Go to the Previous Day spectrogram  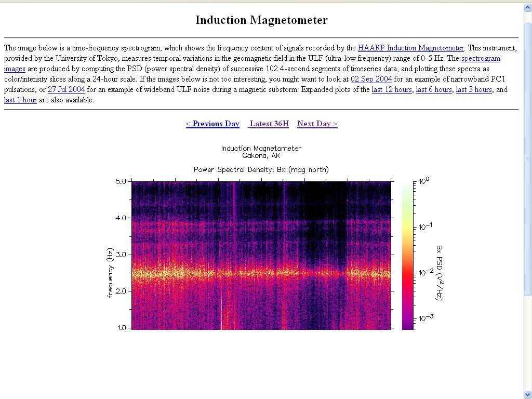point(212,124)
